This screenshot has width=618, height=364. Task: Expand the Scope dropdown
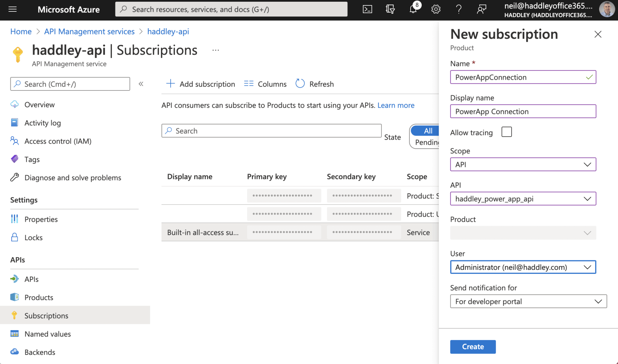pos(523,165)
